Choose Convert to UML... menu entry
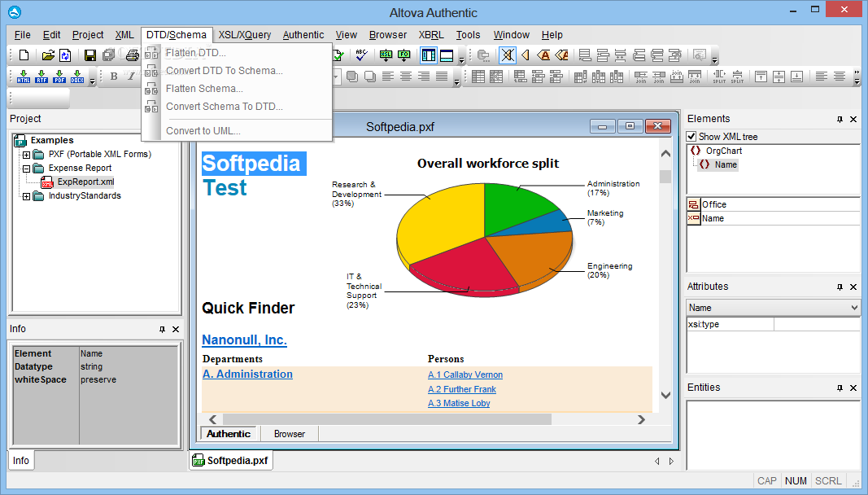 coord(237,131)
